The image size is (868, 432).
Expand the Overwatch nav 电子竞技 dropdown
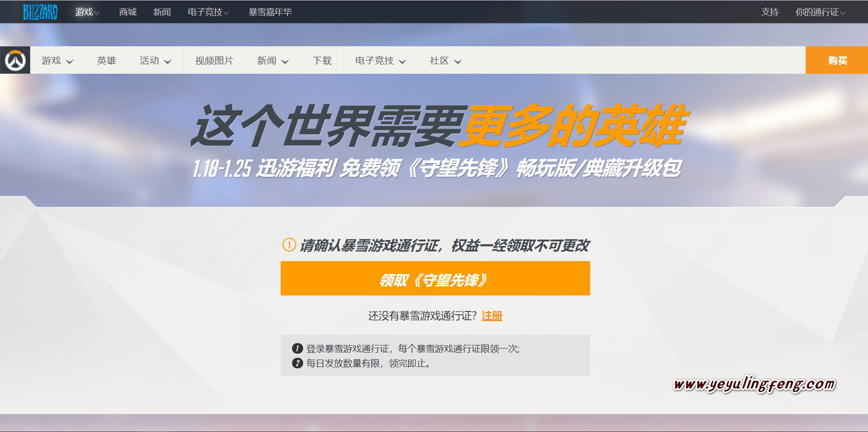pyautogui.click(x=381, y=60)
